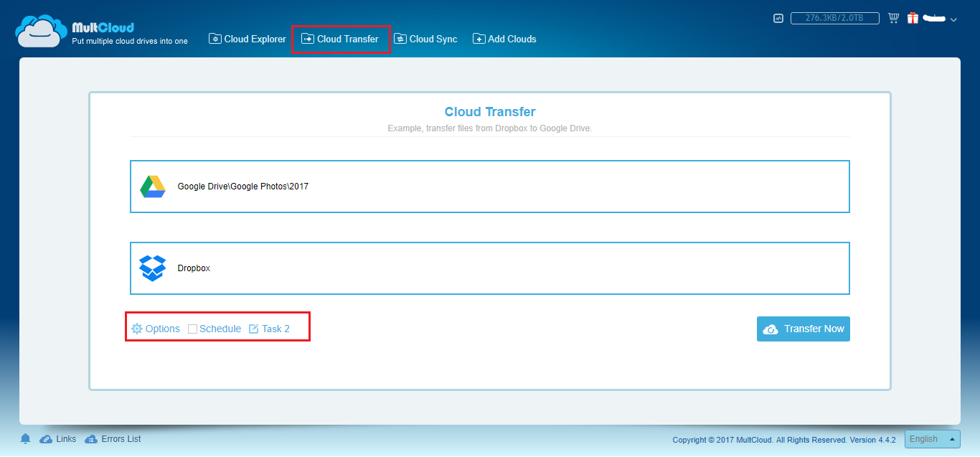The image size is (980, 457).
Task: Click the example transfer hint text
Action: click(x=490, y=128)
